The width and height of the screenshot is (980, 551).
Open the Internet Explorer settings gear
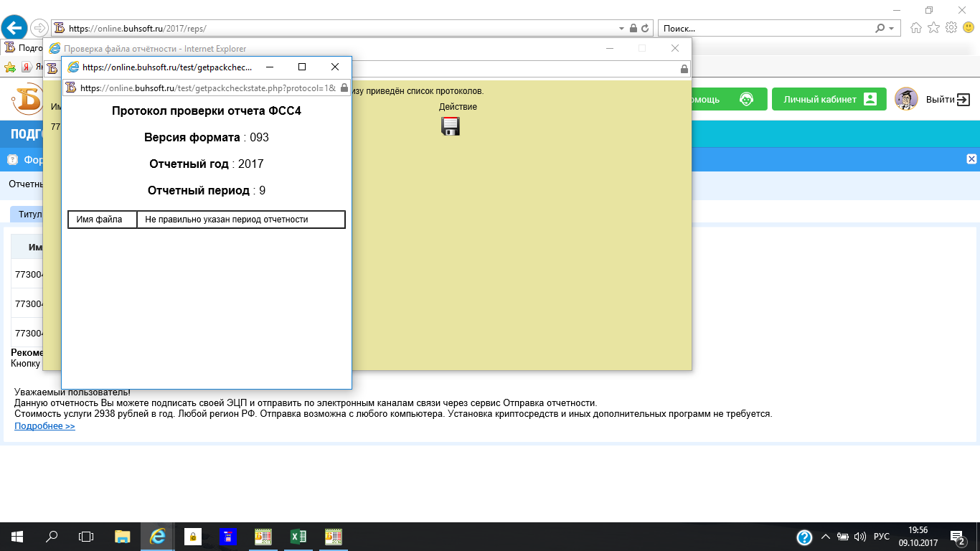coord(951,28)
